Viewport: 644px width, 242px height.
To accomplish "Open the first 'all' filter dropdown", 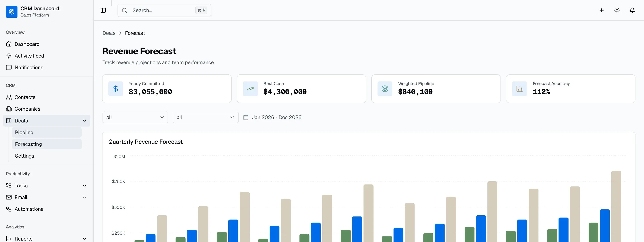I will [x=135, y=118].
